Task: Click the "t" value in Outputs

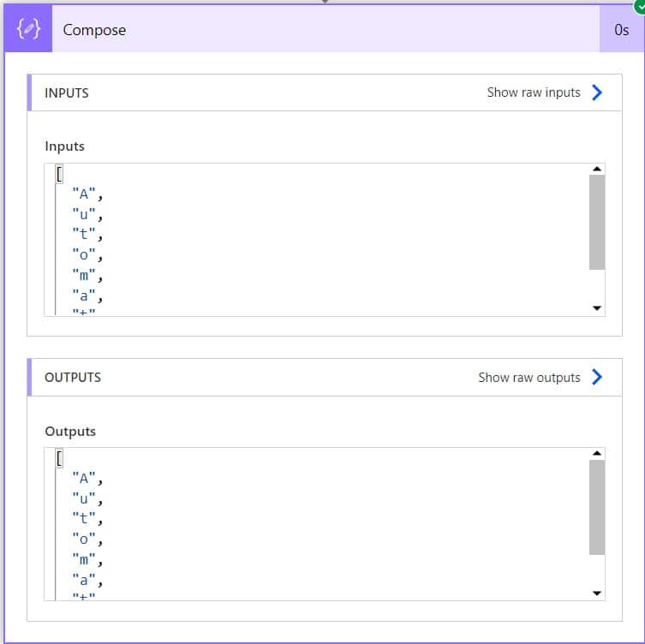Action: tap(84, 519)
